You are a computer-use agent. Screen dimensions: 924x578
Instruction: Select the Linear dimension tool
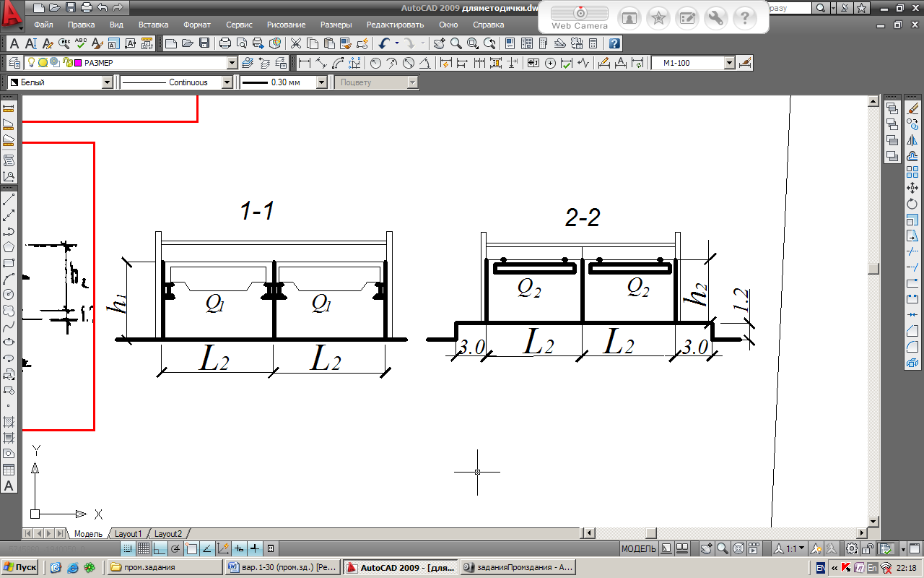pyautogui.click(x=305, y=63)
